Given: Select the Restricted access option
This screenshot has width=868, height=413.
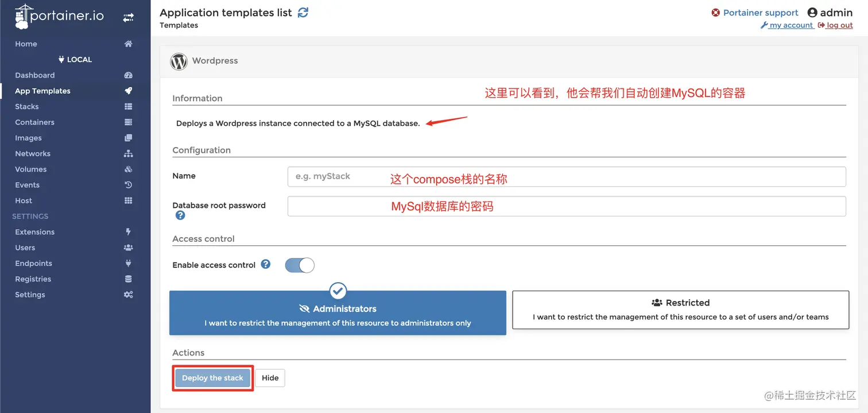Looking at the screenshot, I should coord(680,310).
